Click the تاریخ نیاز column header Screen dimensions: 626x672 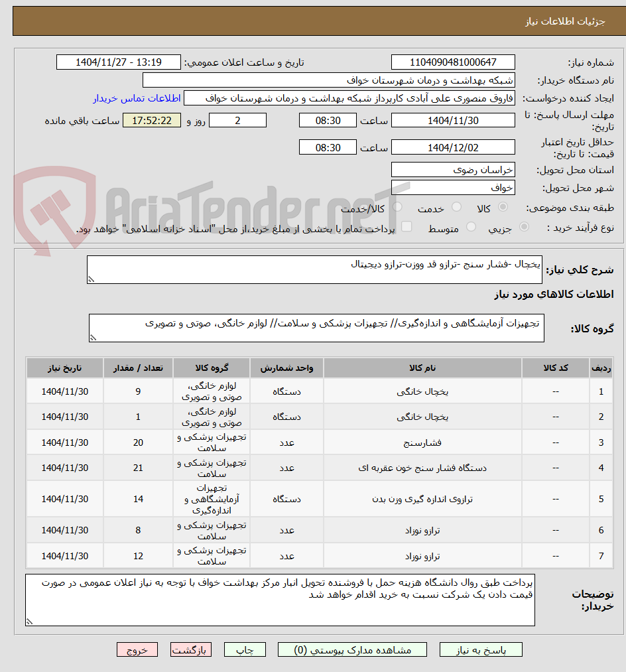(x=65, y=368)
